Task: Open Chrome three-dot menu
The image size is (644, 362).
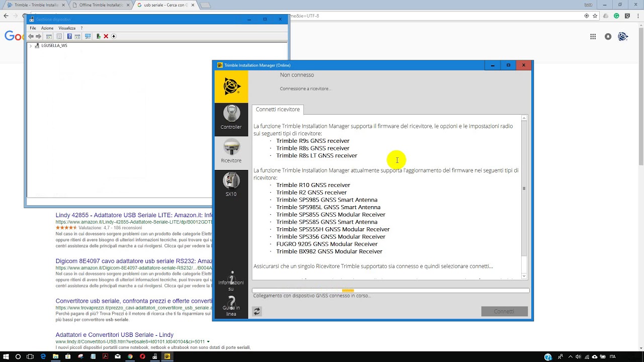Action: [x=638, y=16]
